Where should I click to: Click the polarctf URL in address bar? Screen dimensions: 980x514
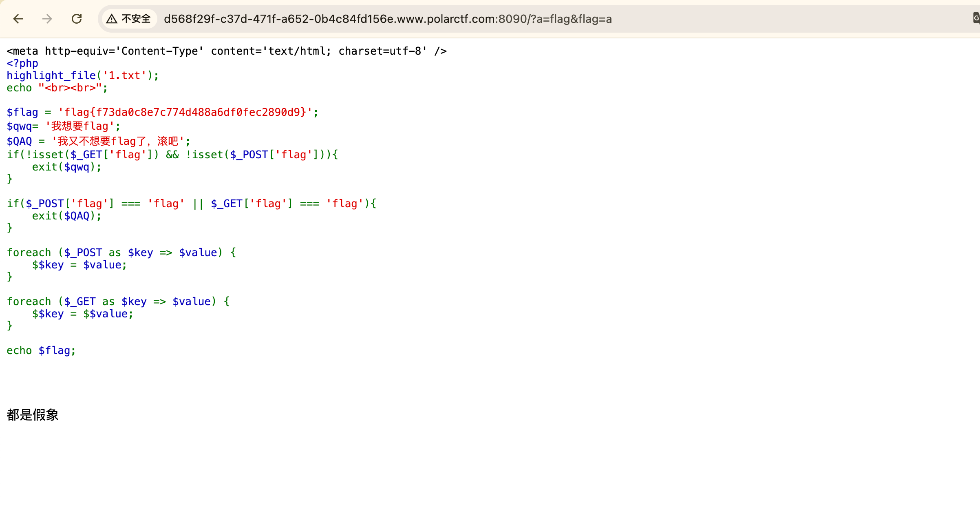(387, 19)
